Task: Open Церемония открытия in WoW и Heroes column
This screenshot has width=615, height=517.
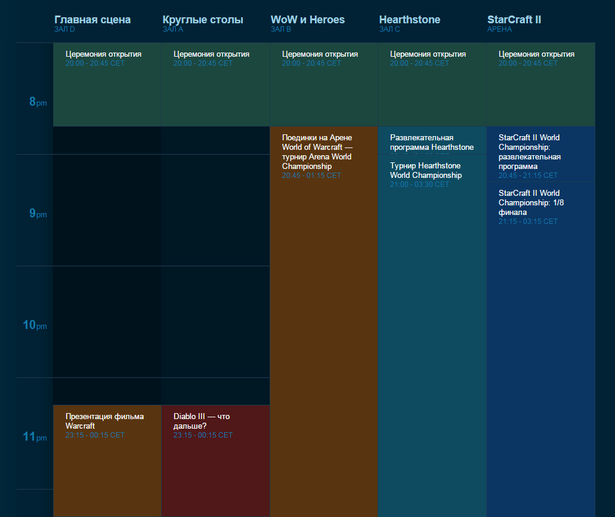Action: (324, 85)
